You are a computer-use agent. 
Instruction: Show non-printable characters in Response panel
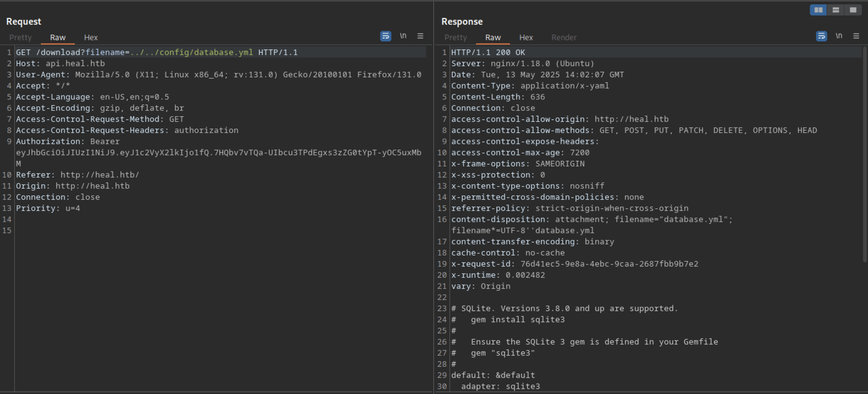(x=839, y=36)
